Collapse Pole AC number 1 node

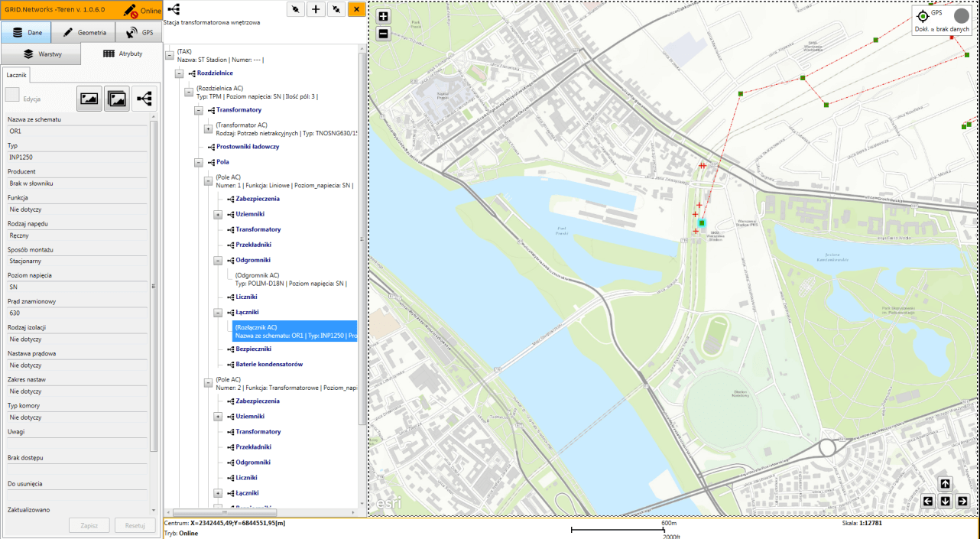pyautogui.click(x=208, y=181)
